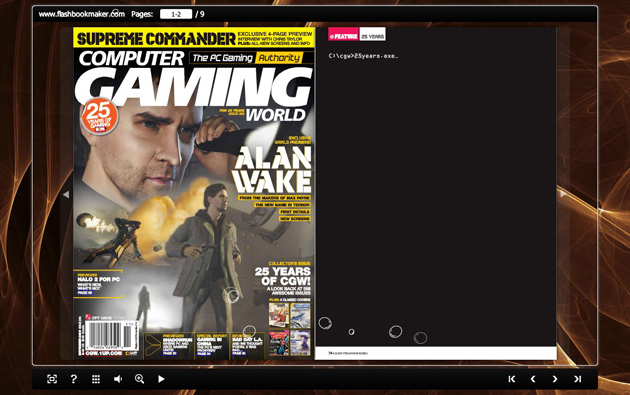Click the classic covers thumbnails on cover
The width and height of the screenshot is (630, 395).
pyautogui.click(x=289, y=329)
